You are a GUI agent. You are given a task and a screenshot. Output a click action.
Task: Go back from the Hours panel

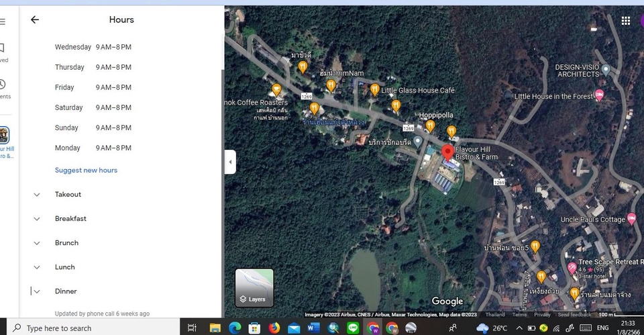[x=35, y=19]
